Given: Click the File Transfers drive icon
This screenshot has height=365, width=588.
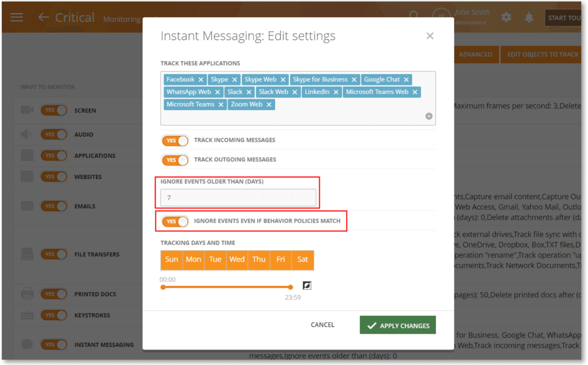Looking at the screenshot, I should point(27,254).
